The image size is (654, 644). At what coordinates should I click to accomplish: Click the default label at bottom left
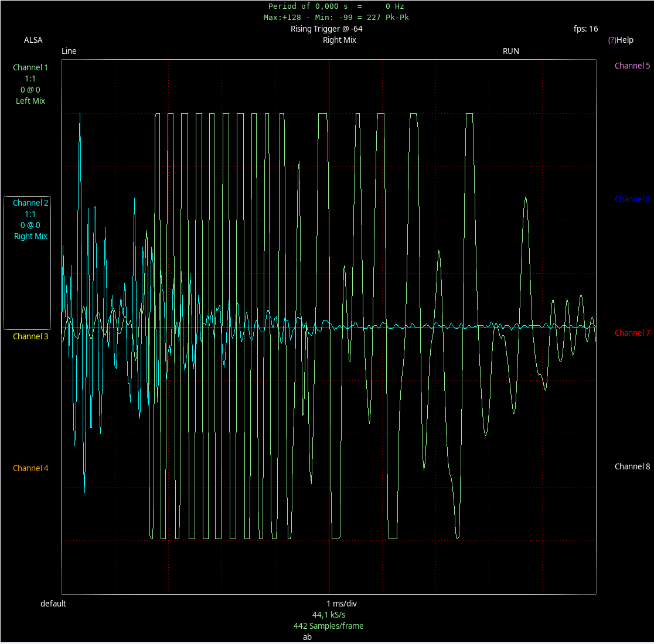tap(53, 604)
